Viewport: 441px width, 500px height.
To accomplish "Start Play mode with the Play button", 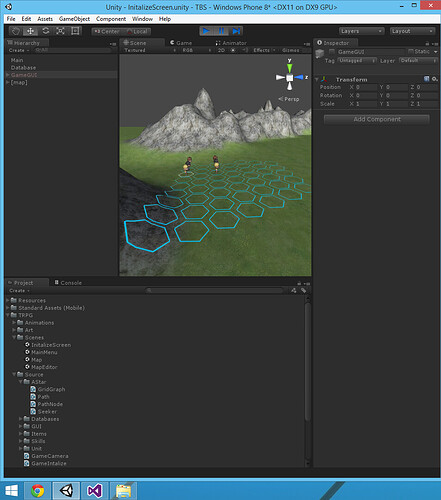I will tap(206, 31).
